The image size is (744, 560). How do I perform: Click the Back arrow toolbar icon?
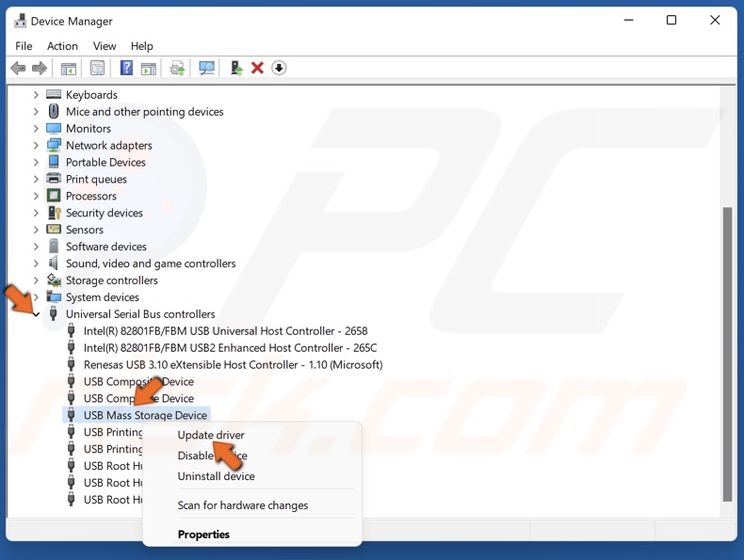tap(18, 69)
